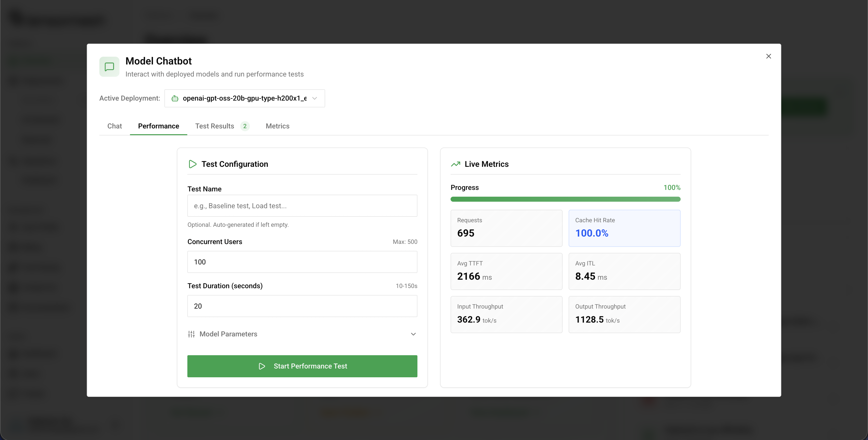Open the Test Results tab

(x=215, y=126)
